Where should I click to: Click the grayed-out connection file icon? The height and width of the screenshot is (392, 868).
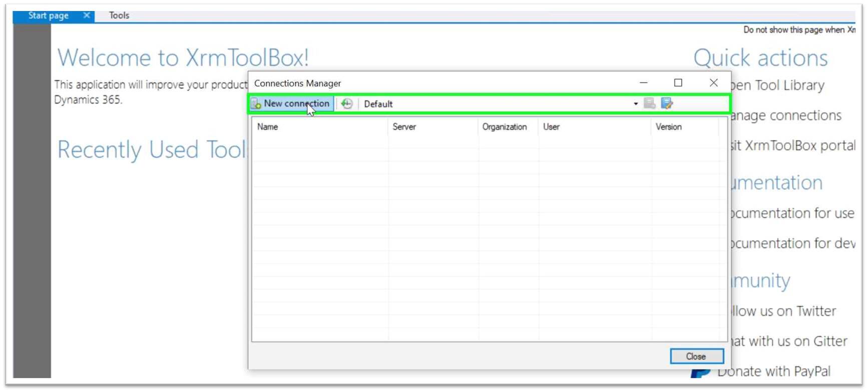pyautogui.click(x=649, y=103)
